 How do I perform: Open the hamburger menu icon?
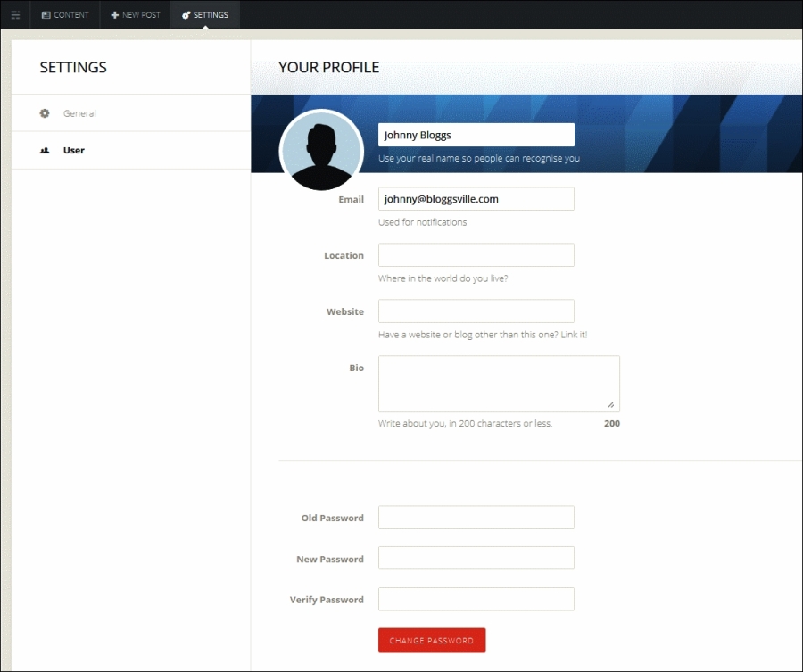tap(15, 15)
